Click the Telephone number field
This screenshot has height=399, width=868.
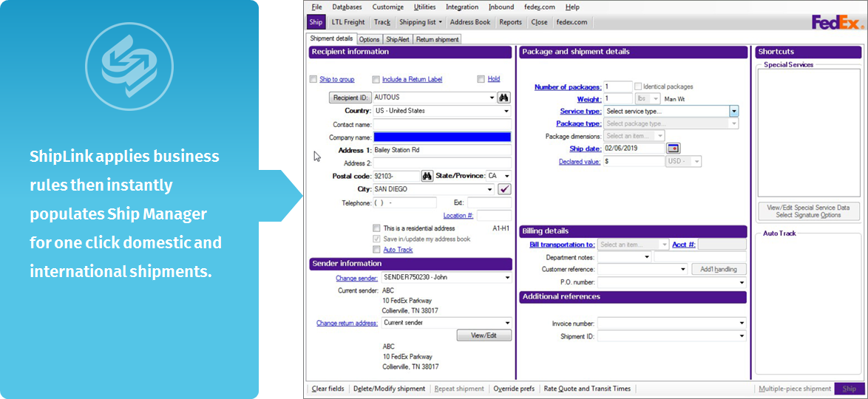pos(405,203)
